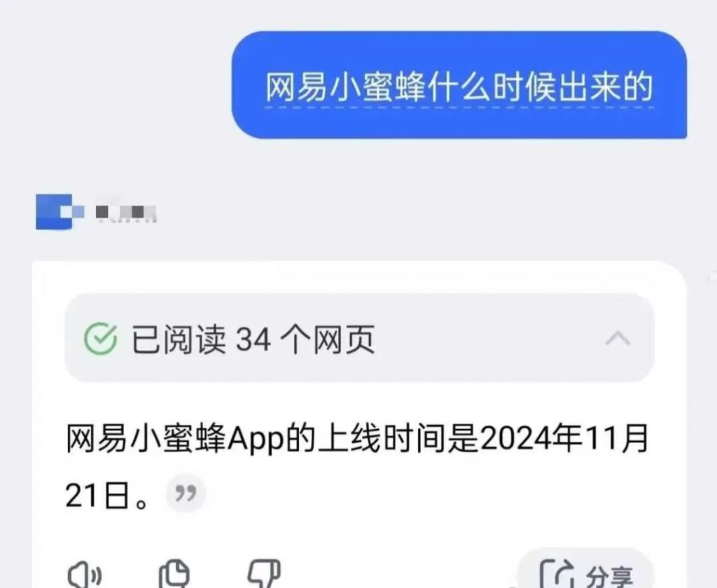
Task: Click the 分享 button label
Action: 610,576
